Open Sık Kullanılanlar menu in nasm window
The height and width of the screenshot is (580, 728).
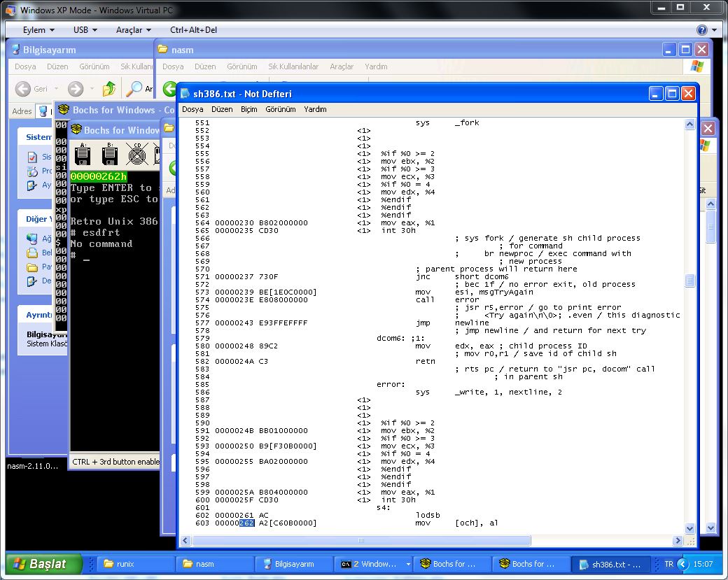coord(293,67)
